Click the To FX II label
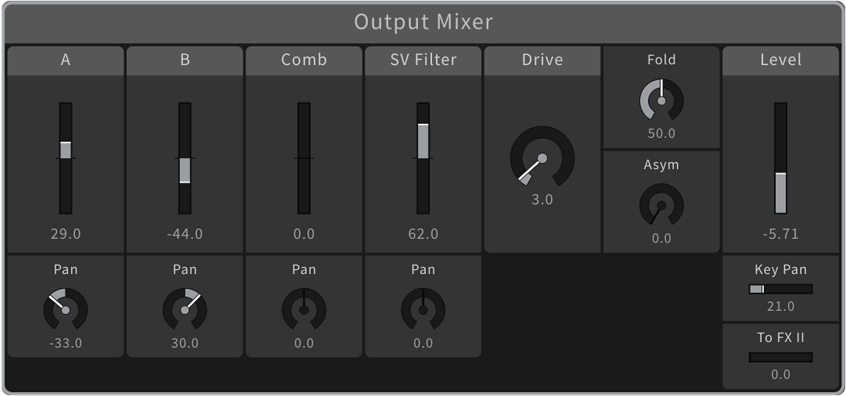Image resolution: width=846 pixels, height=396 pixels. coord(780,338)
